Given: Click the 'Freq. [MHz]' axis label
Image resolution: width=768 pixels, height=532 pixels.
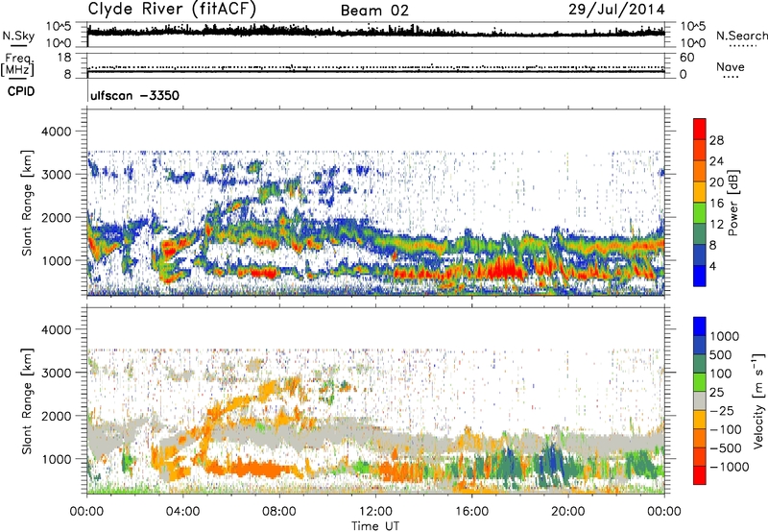Looking at the screenshot, I should coord(17,65).
